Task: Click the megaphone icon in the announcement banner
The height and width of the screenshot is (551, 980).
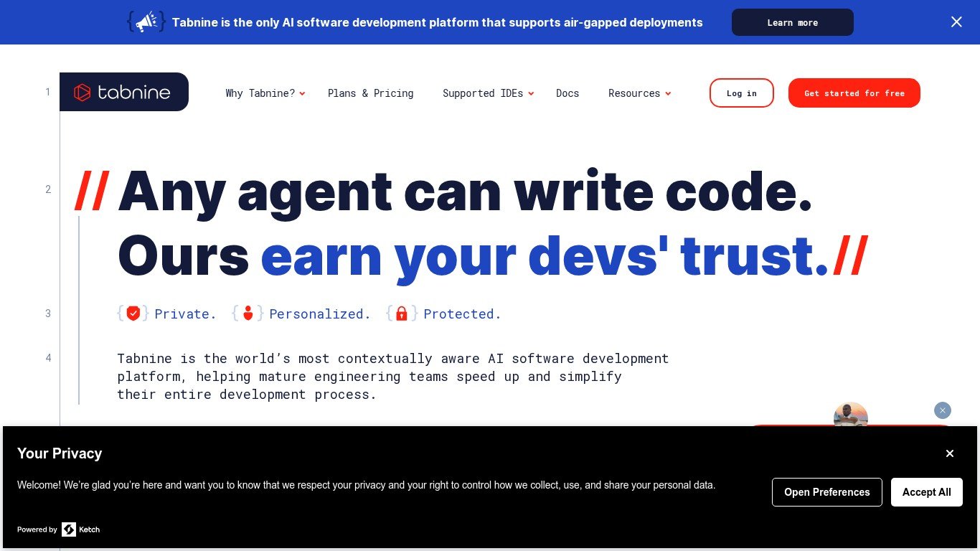Action: pyautogui.click(x=146, y=22)
